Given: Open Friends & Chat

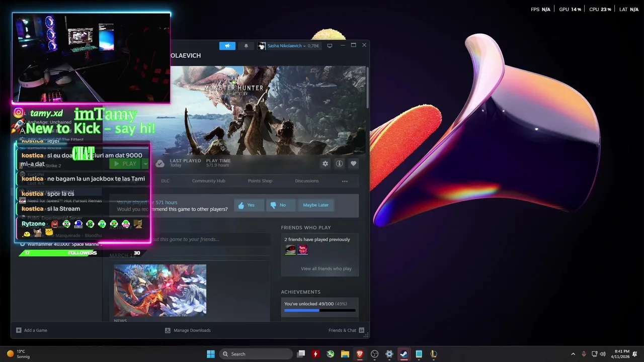Looking at the screenshot, I should click(346, 330).
